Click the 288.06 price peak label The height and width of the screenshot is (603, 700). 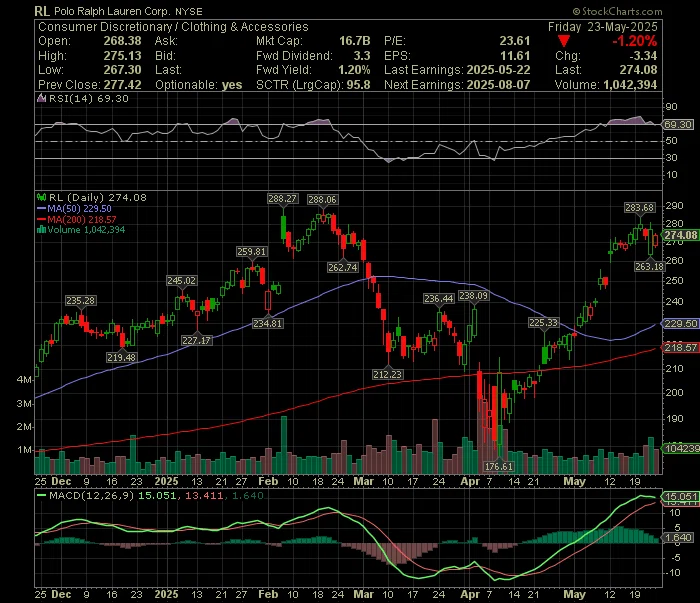tap(322, 200)
